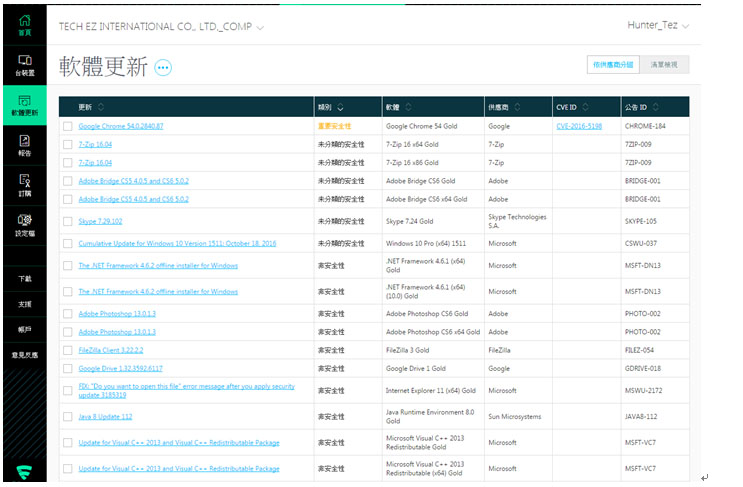This screenshot has height=487, width=743.
Task: Open the more options ellipsis beside title
Action: [x=163, y=68]
